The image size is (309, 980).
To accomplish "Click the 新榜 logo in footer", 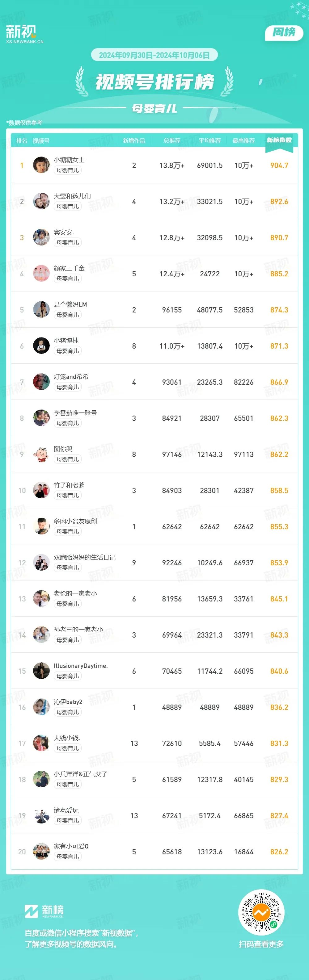I will (x=44, y=911).
